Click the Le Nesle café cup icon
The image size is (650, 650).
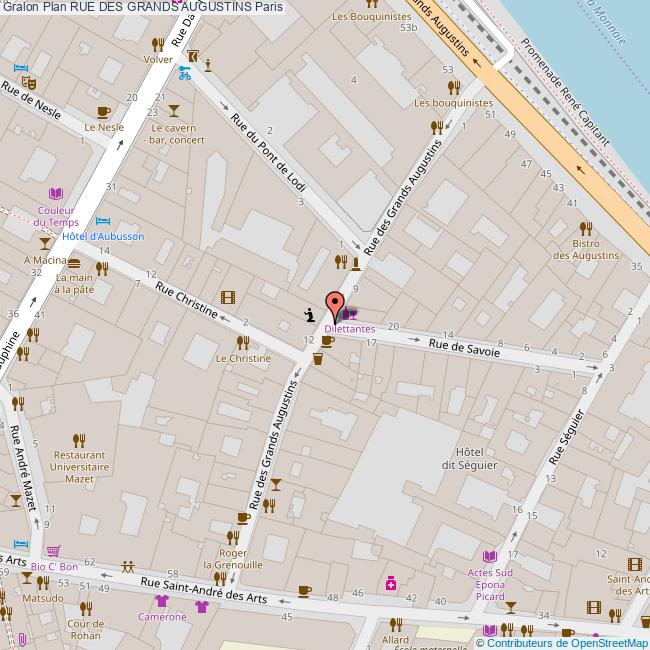[x=103, y=112]
